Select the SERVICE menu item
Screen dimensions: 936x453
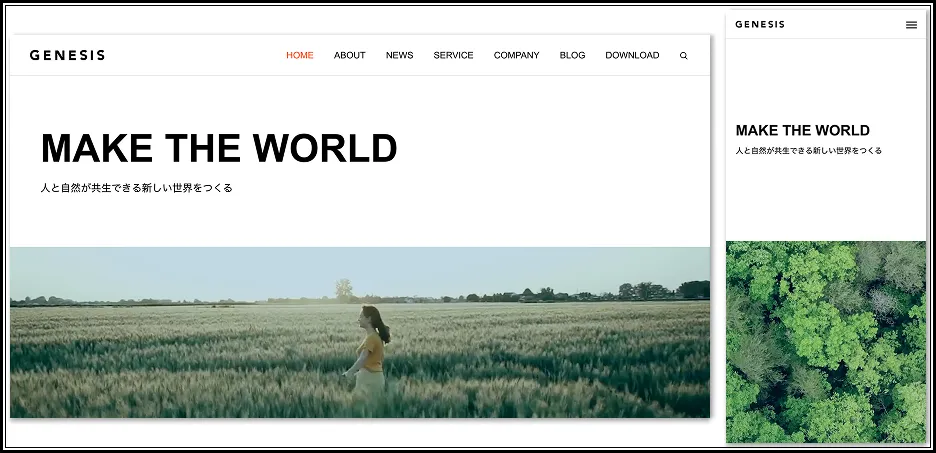point(453,56)
